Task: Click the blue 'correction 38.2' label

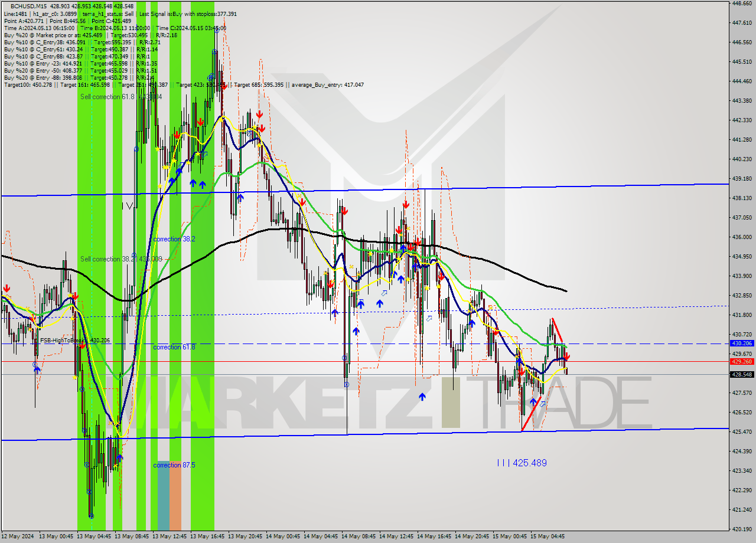Action: coord(174,239)
